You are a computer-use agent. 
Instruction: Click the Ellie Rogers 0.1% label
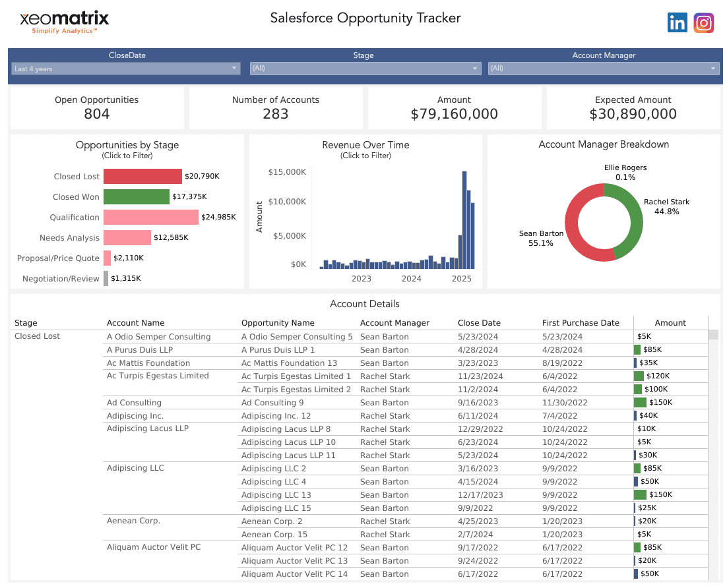coord(625,172)
